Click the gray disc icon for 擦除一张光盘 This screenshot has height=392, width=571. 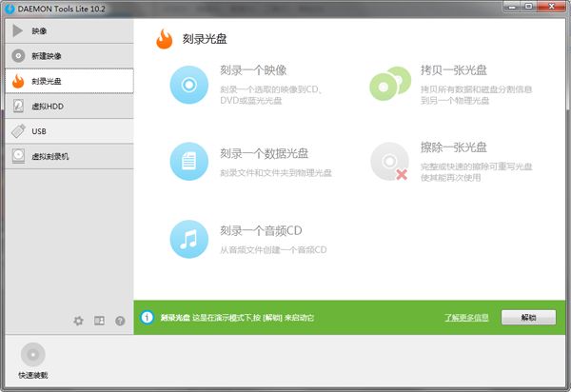tap(389, 161)
